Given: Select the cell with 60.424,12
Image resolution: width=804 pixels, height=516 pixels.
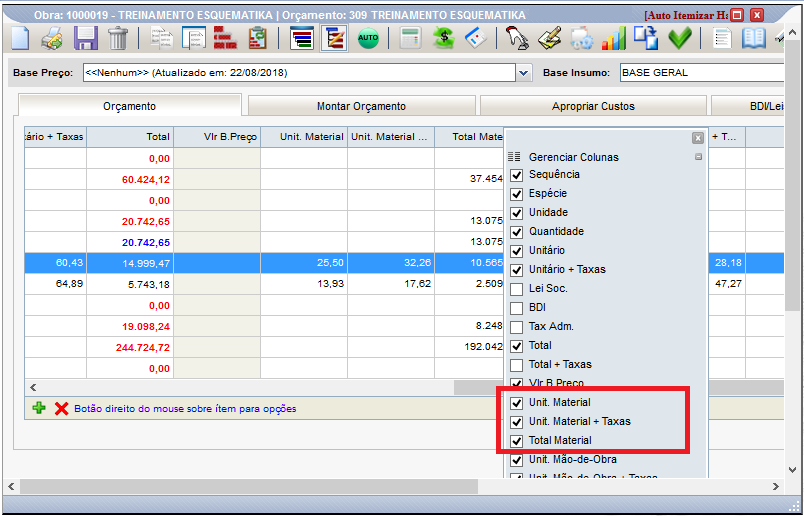Looking at the screenshot, I should 130,180.
